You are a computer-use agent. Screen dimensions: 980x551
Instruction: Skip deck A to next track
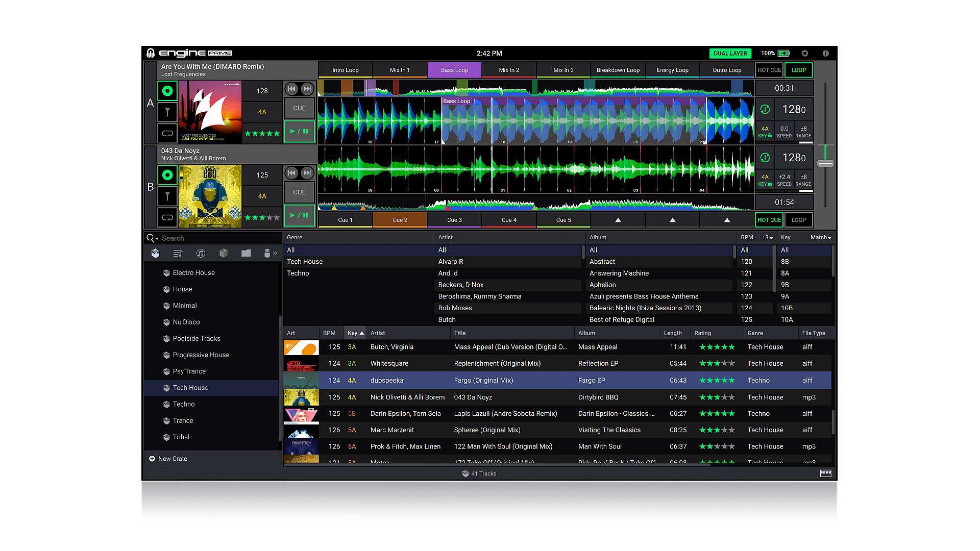(x=307, y=89)
